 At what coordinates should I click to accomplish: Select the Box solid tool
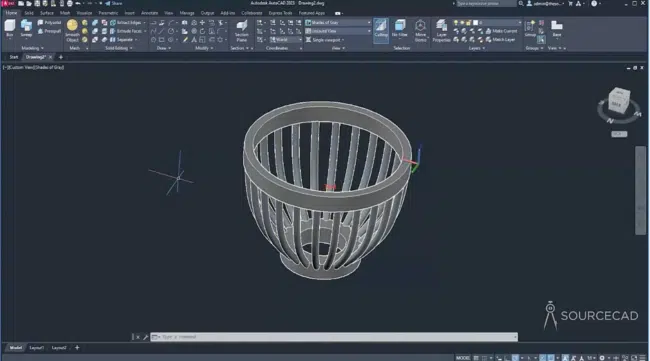[10, 29]
